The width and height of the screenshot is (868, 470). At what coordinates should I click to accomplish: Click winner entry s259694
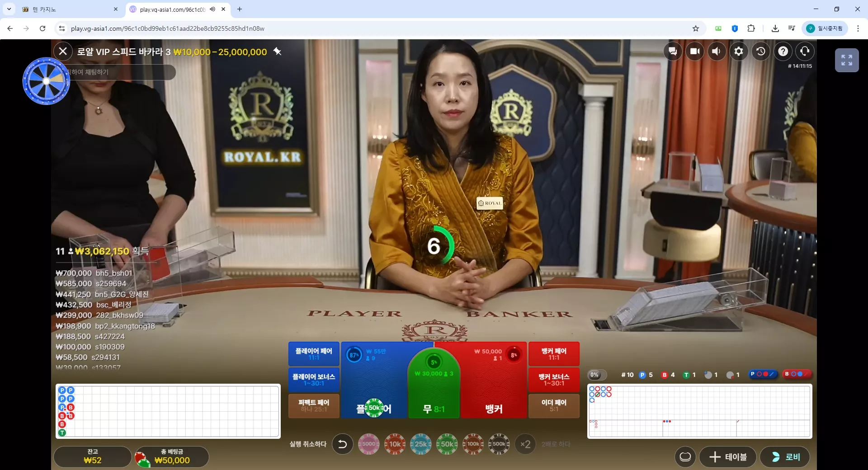click(91, 284)
